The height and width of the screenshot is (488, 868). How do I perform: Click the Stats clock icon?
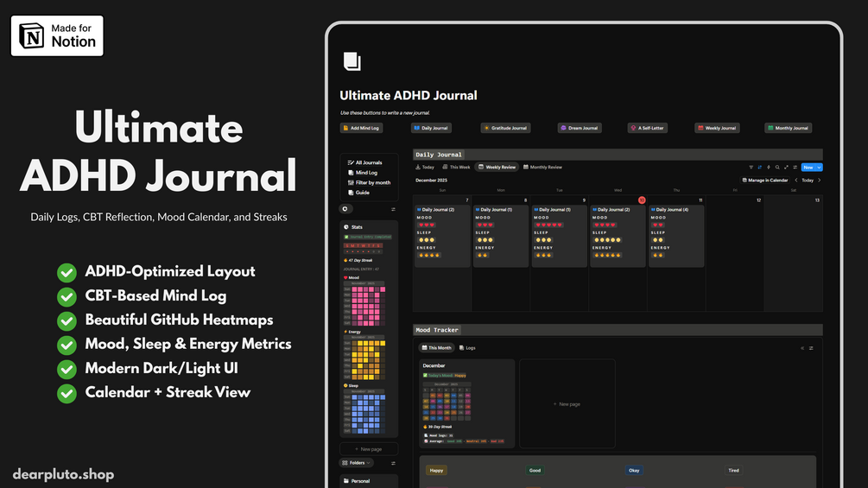[346, 227]
